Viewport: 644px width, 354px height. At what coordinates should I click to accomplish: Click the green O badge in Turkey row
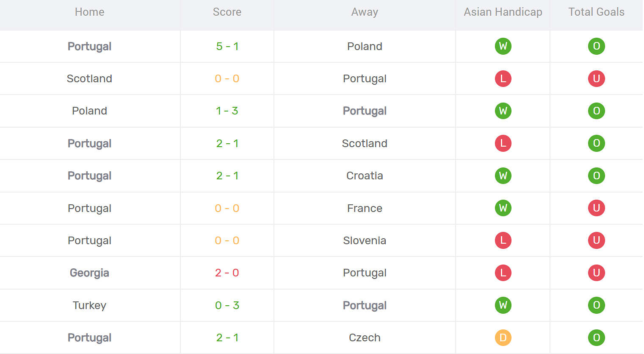pos(596,305)
